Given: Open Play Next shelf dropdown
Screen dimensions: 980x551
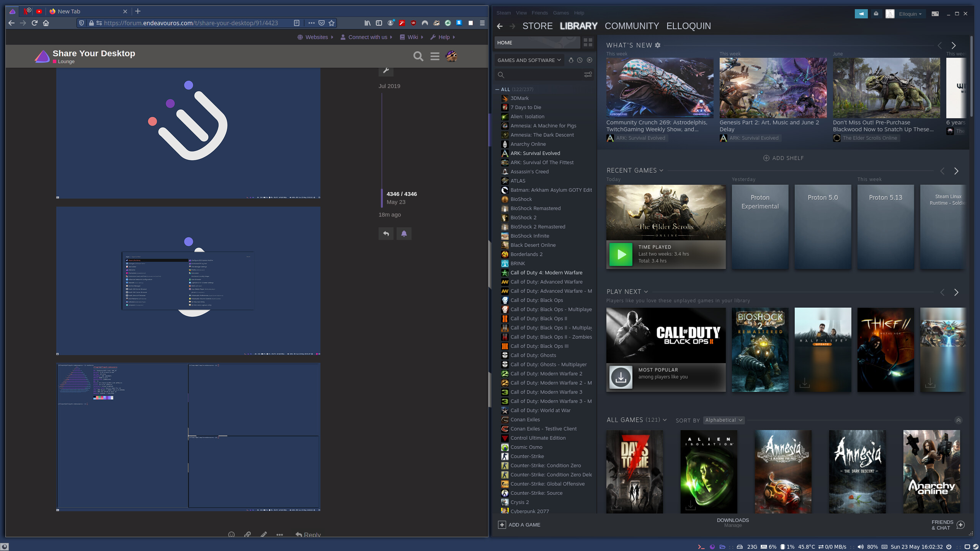Looking at the screenshot, I should click(646, 292).
